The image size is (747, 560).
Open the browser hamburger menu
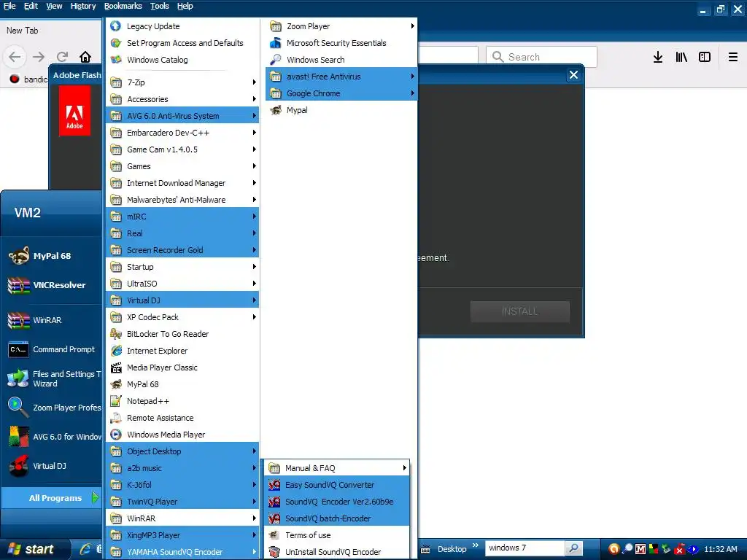(732, 57)
